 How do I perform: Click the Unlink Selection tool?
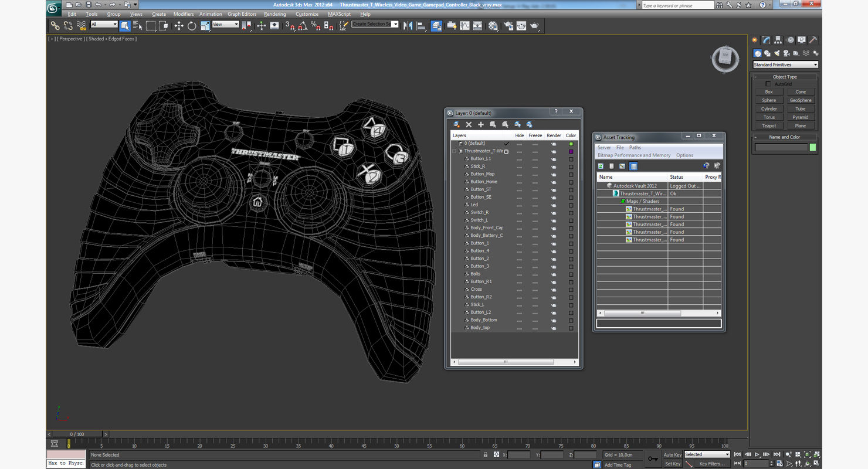(x=68, y=26)
